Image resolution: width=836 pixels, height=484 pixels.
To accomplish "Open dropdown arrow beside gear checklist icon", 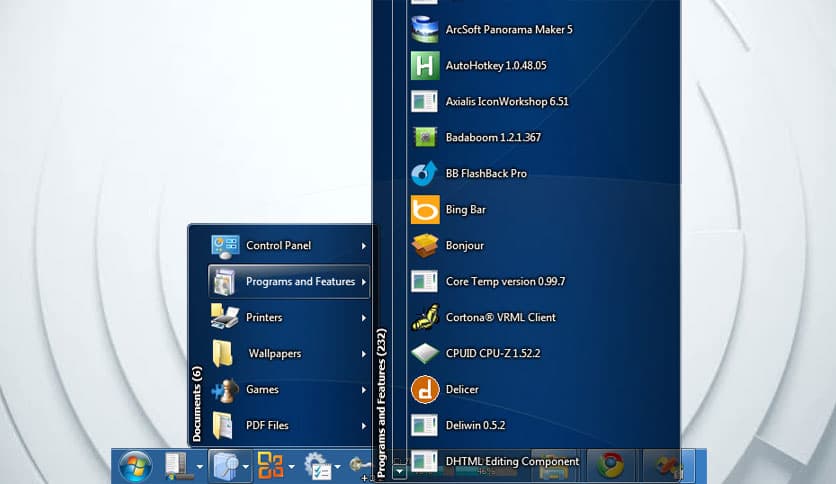I will pyautogui.click(x=337, y=467).
